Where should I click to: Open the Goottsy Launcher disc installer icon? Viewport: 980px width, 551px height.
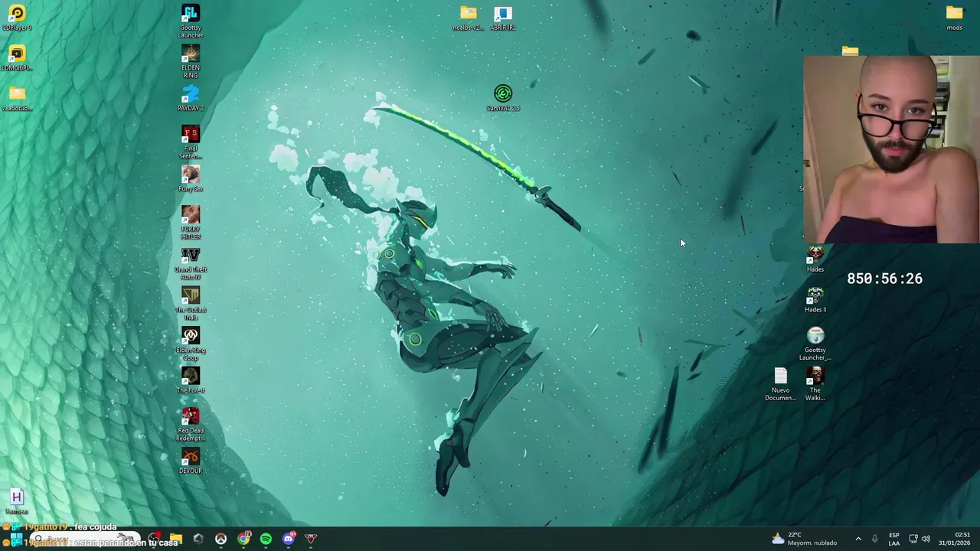[x=815, y=344]
